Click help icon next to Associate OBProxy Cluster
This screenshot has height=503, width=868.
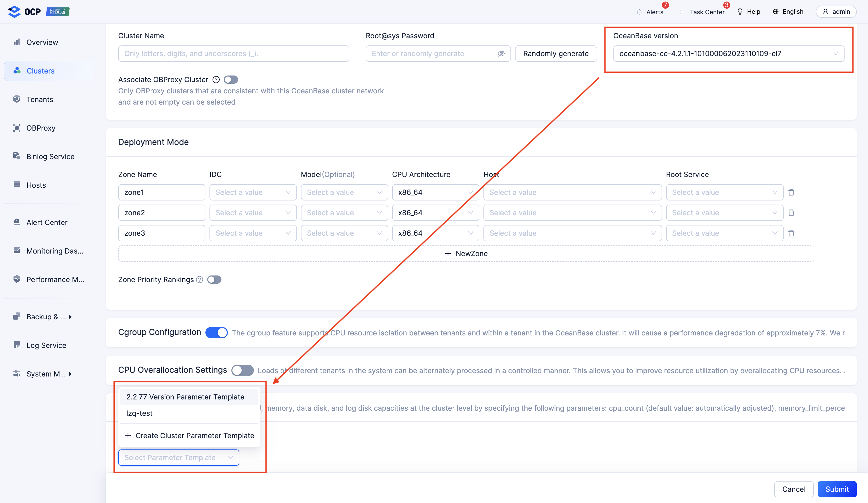[x=216, y=80]
